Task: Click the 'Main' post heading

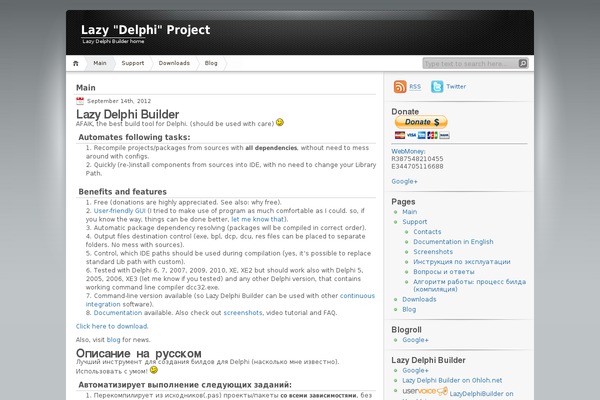Action: tap(86, 88)
